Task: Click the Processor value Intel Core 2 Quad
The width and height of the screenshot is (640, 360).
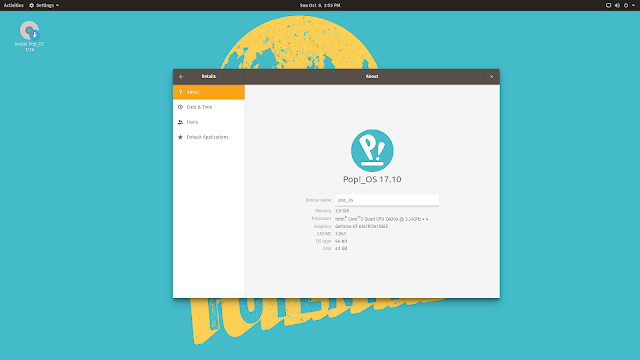Action: pyautogui.click(x=382, y=219)
